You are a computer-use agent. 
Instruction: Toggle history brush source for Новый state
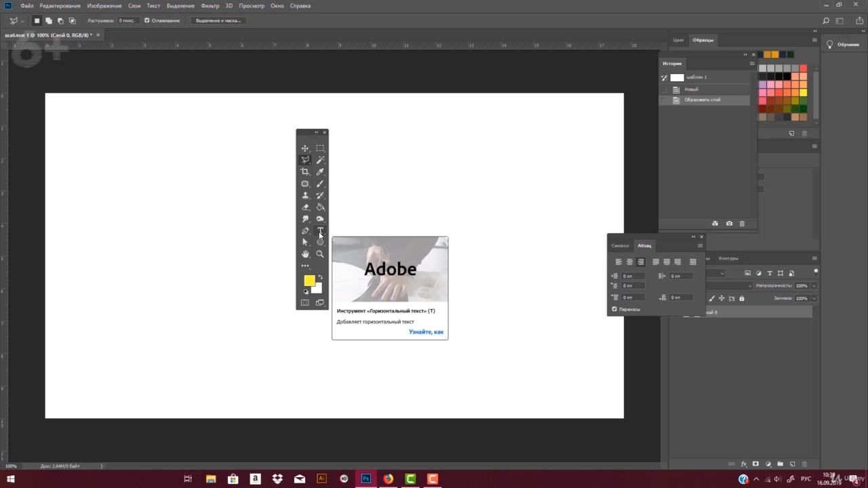click(x=664, y=89)
